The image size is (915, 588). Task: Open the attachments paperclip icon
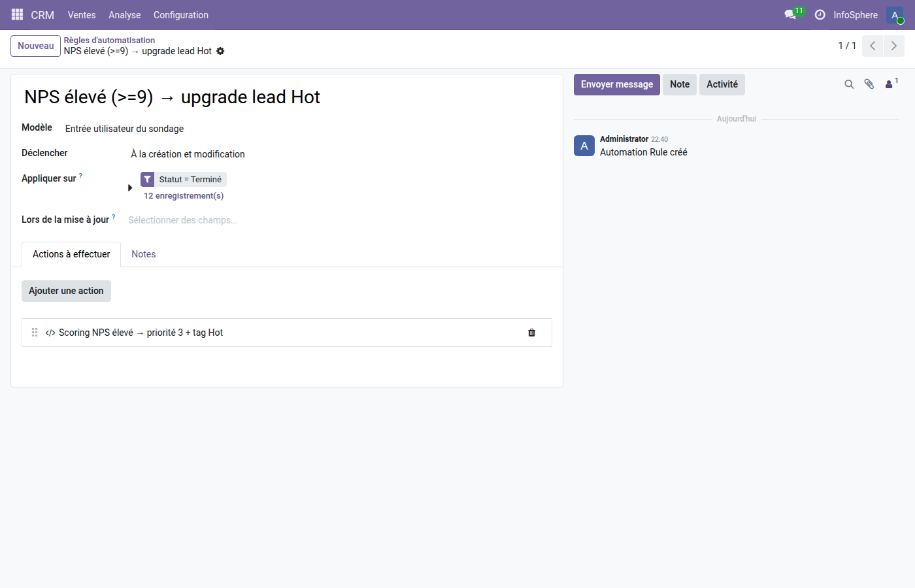point(869,84)
